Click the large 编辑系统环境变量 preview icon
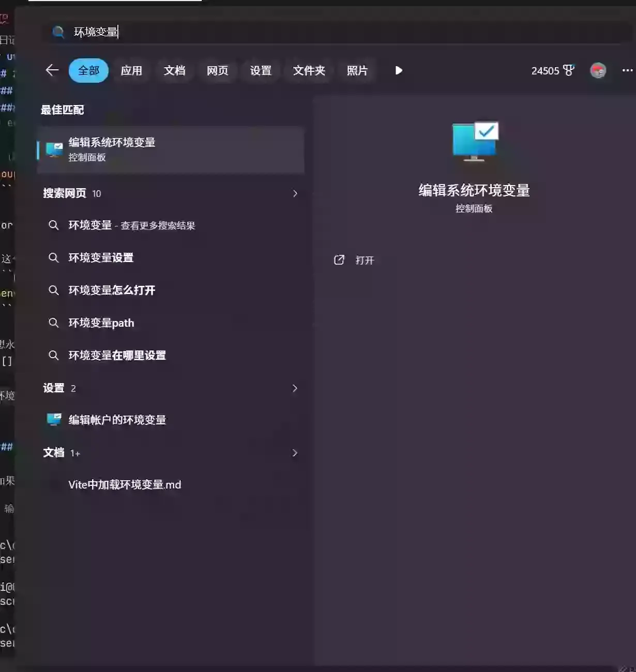This screenshot has width=636, height=672. [474, 141]
